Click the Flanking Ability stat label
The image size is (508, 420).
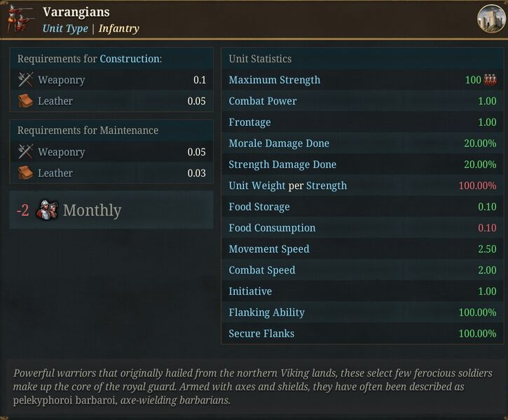coord(267,312)
